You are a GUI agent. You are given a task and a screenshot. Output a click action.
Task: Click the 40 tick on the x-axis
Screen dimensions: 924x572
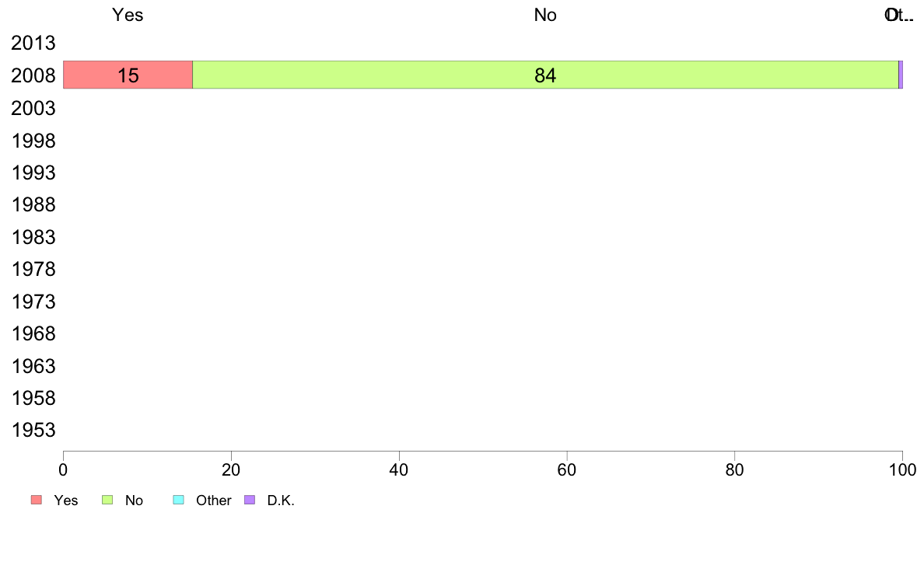(x=399, y=469)
